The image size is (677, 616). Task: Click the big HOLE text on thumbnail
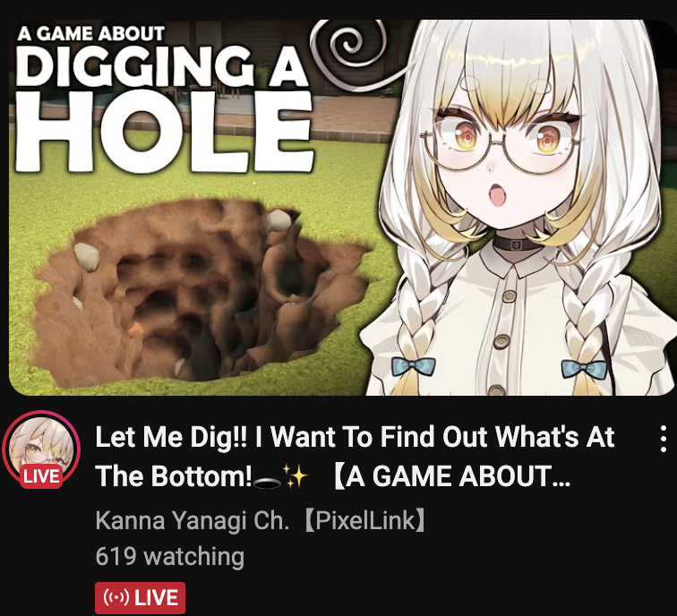point(164,132)
